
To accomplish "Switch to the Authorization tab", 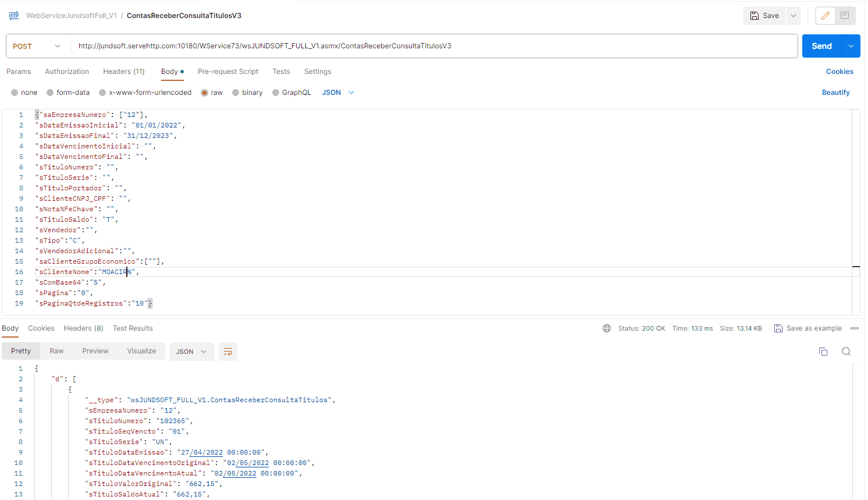I will point(67,72).
